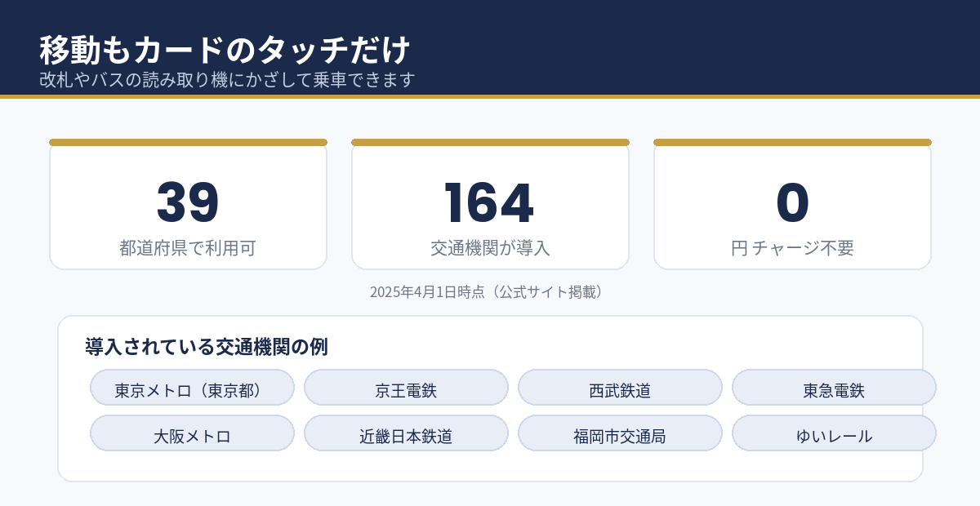
Task: Click the subtitle 改札やバスの読み取り機にかざして乗車できます
Action: [x=228, y=80]
